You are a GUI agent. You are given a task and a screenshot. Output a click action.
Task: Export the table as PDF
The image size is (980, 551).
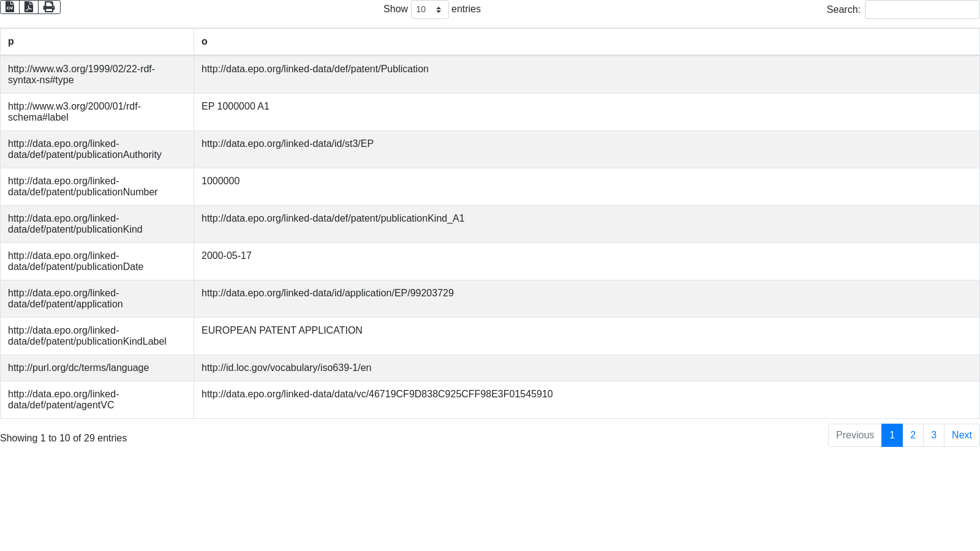(x=29, y=7)
